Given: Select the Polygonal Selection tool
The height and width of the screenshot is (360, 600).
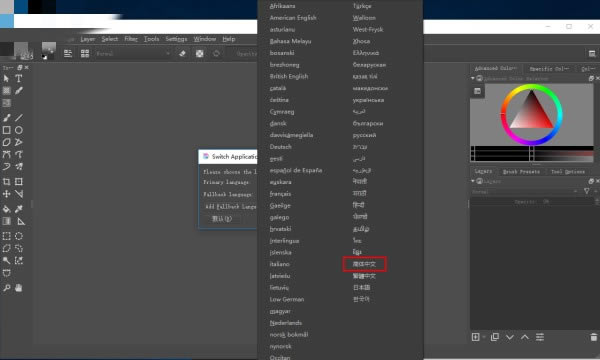Looking at the screenshot, I should tap(7, 248).
